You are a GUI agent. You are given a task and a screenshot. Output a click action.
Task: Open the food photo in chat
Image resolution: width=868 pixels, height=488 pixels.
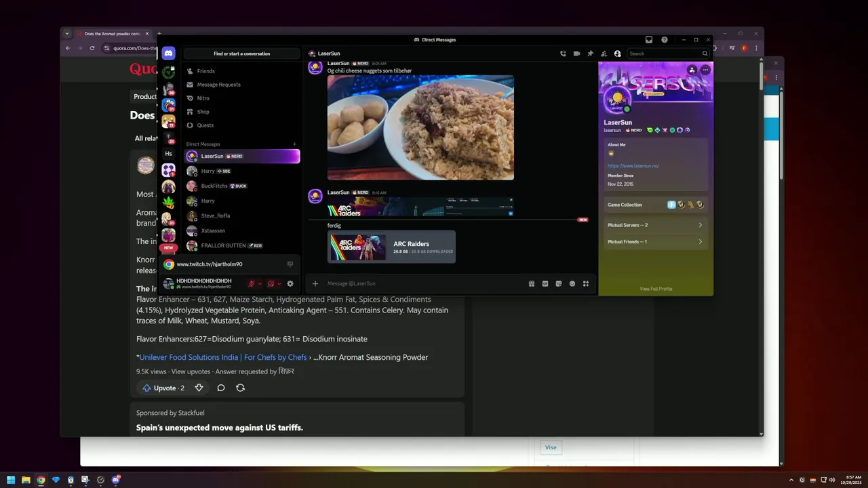[420, 127]
